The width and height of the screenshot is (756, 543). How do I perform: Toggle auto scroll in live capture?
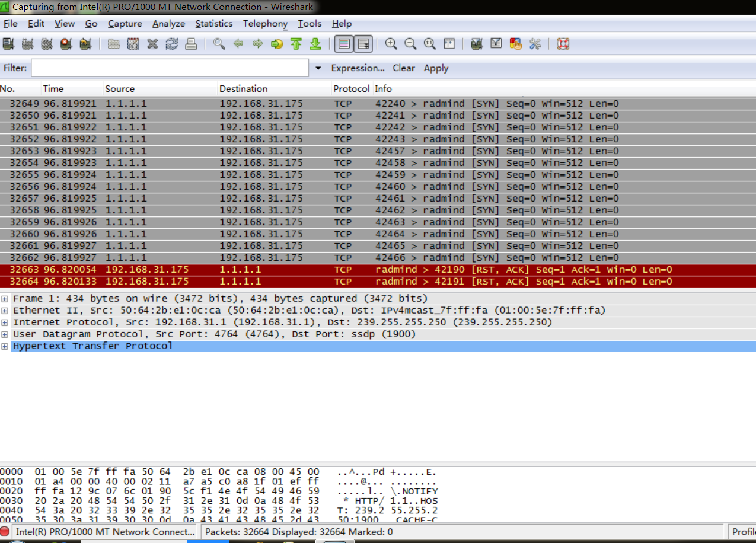[362, 43]
